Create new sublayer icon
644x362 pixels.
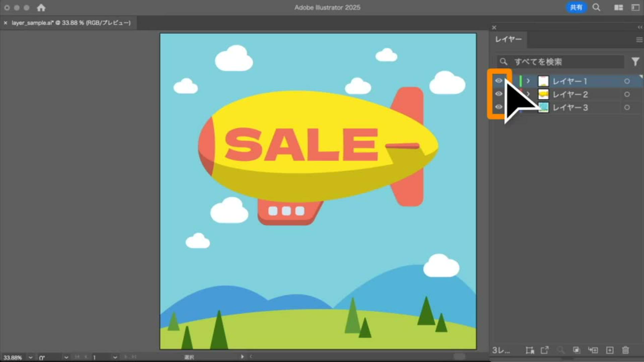coord(593,350)
